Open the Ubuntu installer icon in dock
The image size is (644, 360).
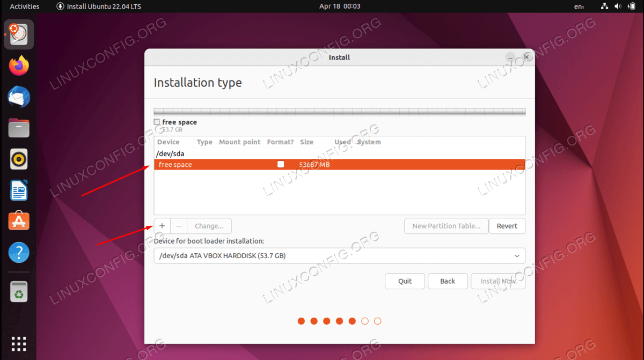pyautogui.click(x=19, y=35)
